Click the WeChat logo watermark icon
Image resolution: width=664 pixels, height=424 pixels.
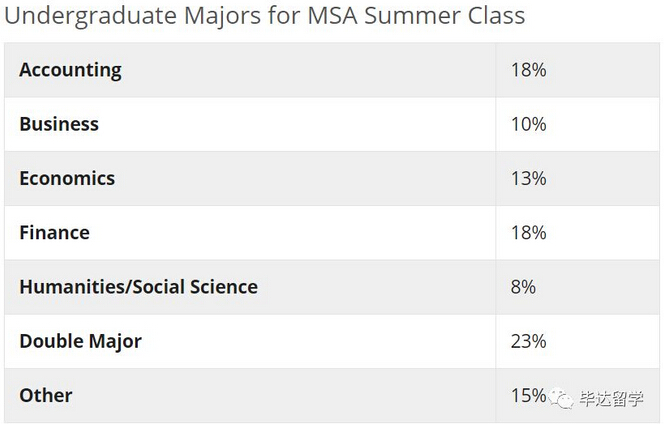562,398
